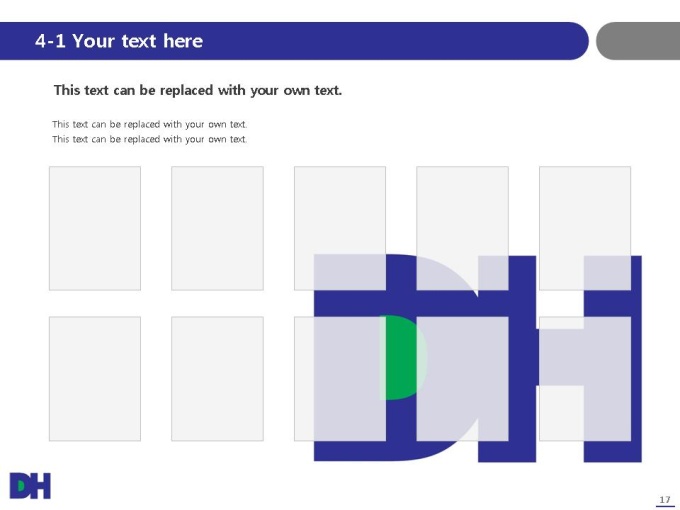The height and width of the screenshot is (510, 680).
Task: Select the third placeholder box in the top row
Action: [x=340, y=228]
